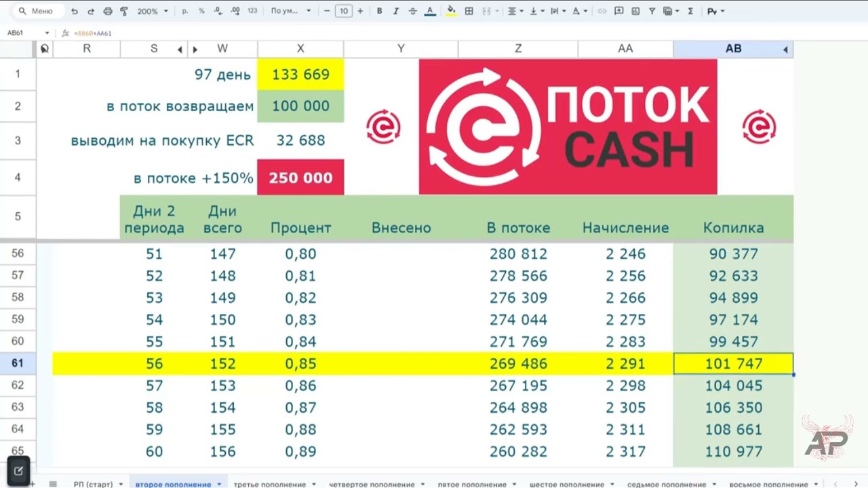Select red cell showing 250 000
The width and height of the screenshot is (868, 488).
tap(300, 178)
